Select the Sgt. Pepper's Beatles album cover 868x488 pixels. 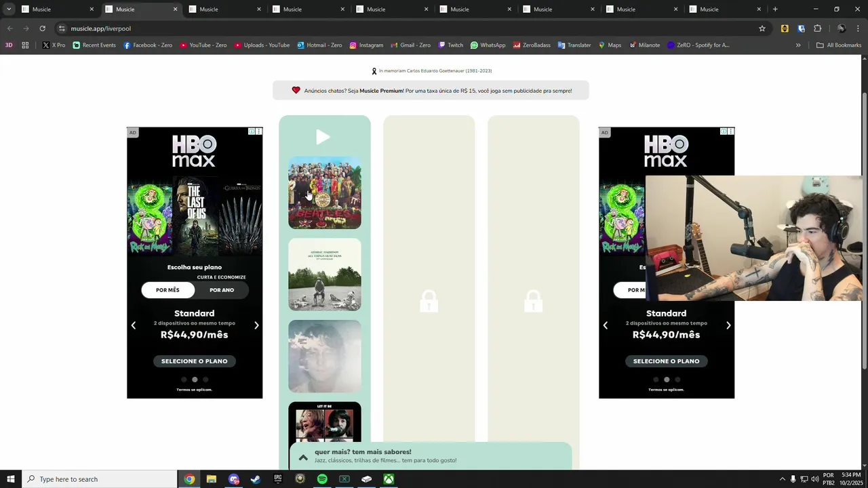point(325,192)
